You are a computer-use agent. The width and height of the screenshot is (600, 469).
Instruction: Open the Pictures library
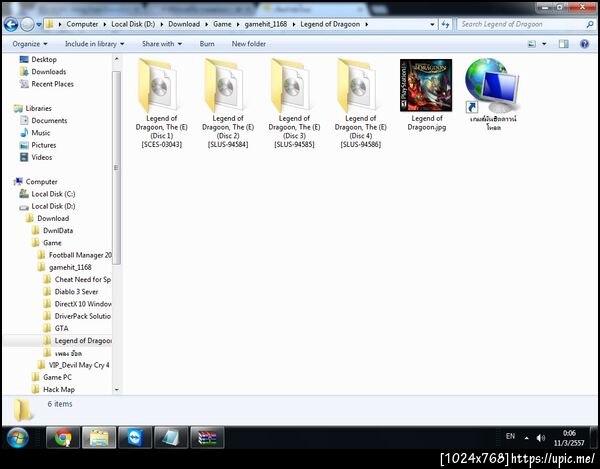tap(38, 145)
